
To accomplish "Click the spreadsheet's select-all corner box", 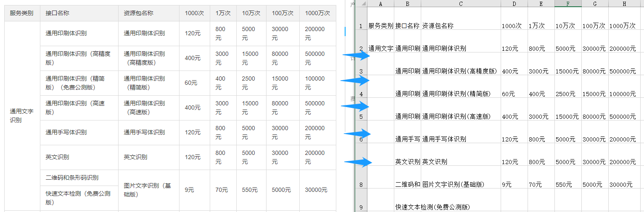I will (x=361, y=3).
